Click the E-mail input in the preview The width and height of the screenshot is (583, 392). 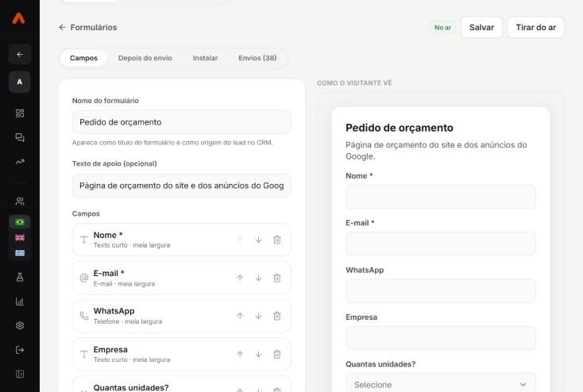click(441, 244)
